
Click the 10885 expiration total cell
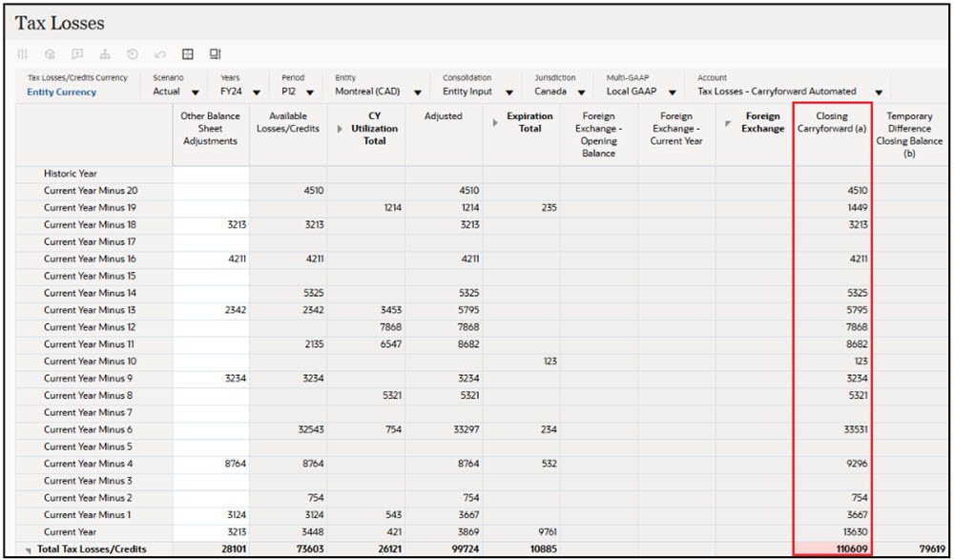pos(522,550)
